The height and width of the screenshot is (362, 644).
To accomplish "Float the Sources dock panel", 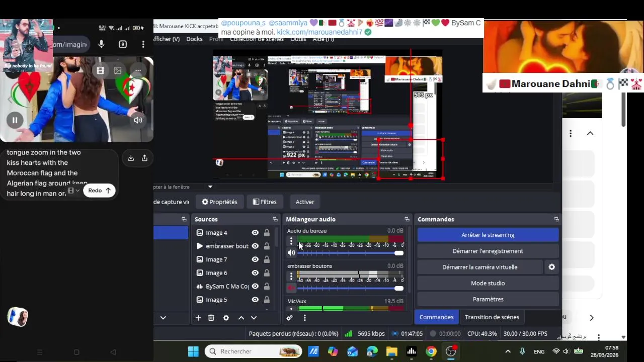I will tap(275, 219).
